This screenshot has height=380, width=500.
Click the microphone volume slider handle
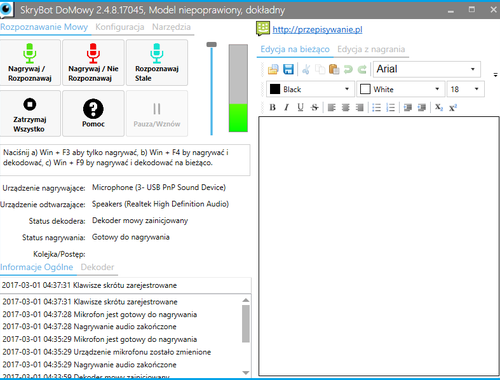tap(211, 44)
